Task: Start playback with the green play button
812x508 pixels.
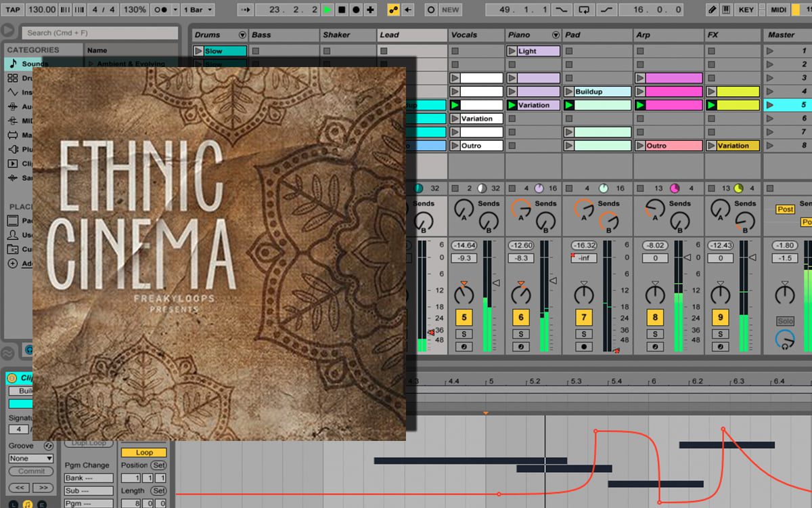Action: (x=328, y=9)
